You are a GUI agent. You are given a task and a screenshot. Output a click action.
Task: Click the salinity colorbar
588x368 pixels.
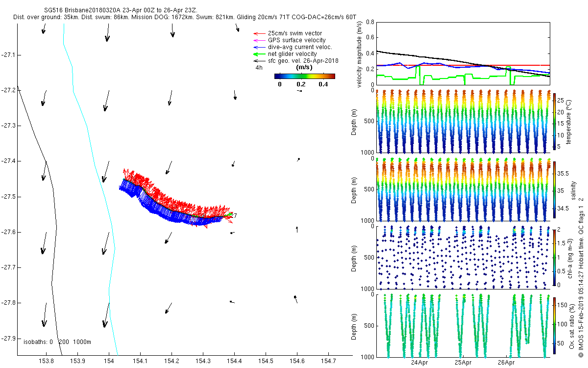(555, 189)
